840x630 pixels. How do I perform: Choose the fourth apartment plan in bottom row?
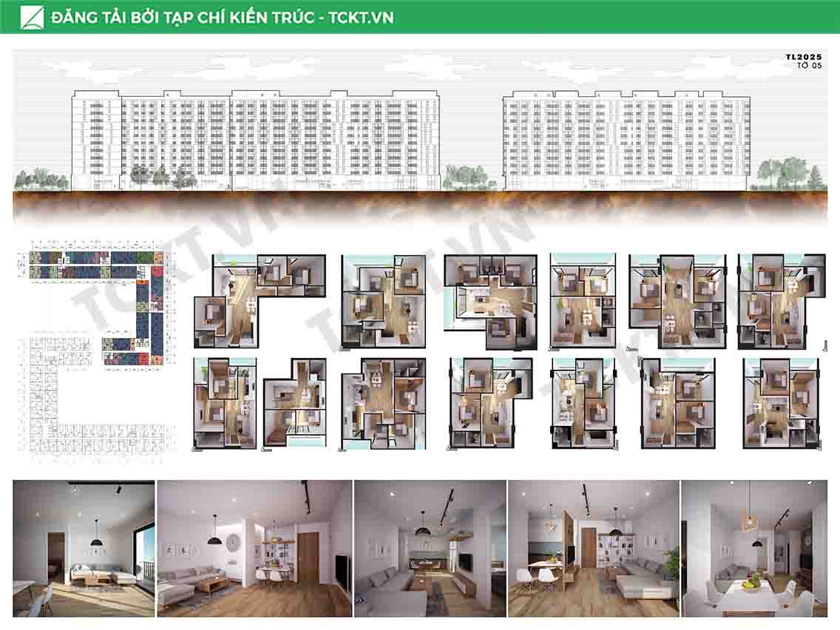click(488, 403)
